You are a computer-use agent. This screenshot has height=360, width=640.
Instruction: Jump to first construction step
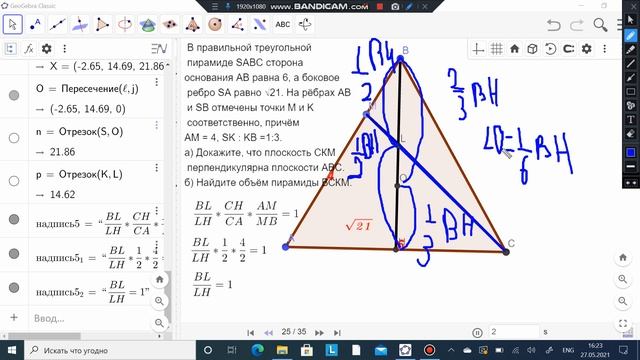tap(251, 333)
